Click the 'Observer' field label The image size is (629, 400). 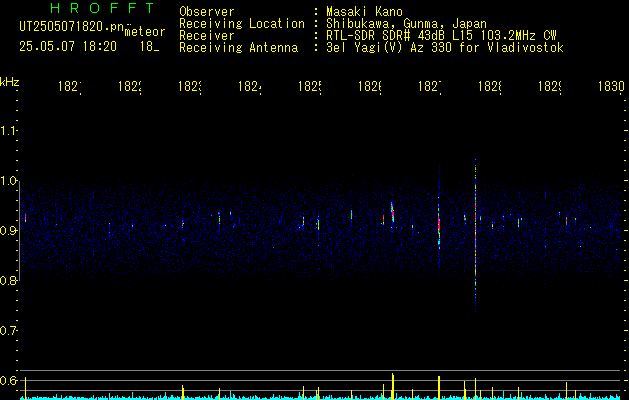coord(207,12)
